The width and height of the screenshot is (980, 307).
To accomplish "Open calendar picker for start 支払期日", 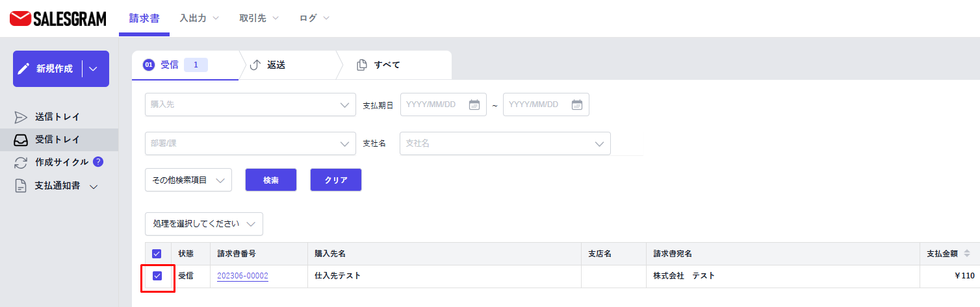I will 474,104.
